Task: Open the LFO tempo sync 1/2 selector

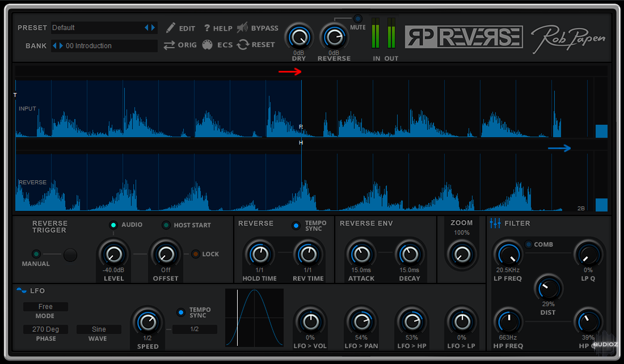Action: point(195,329)
